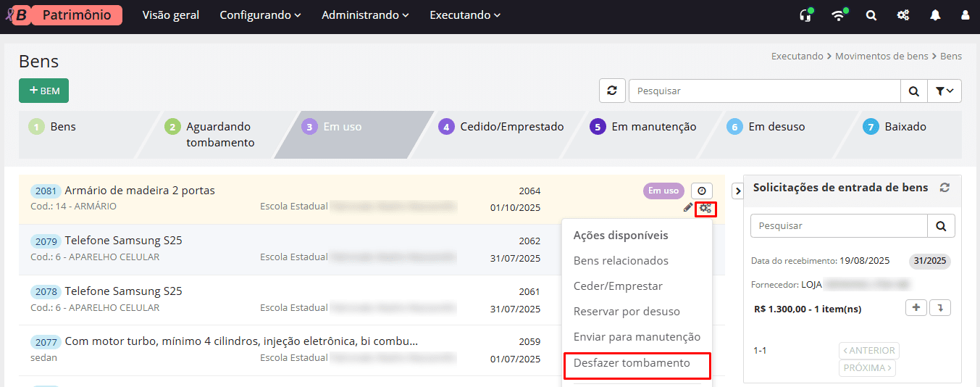
Task: Open the Com motor turbo item 2077
Action: click(241, 341)
